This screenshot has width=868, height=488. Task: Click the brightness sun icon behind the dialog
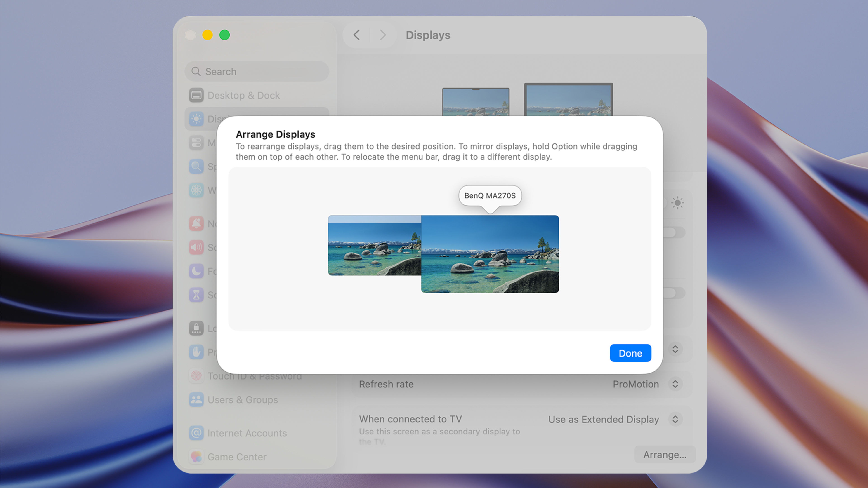677,203
